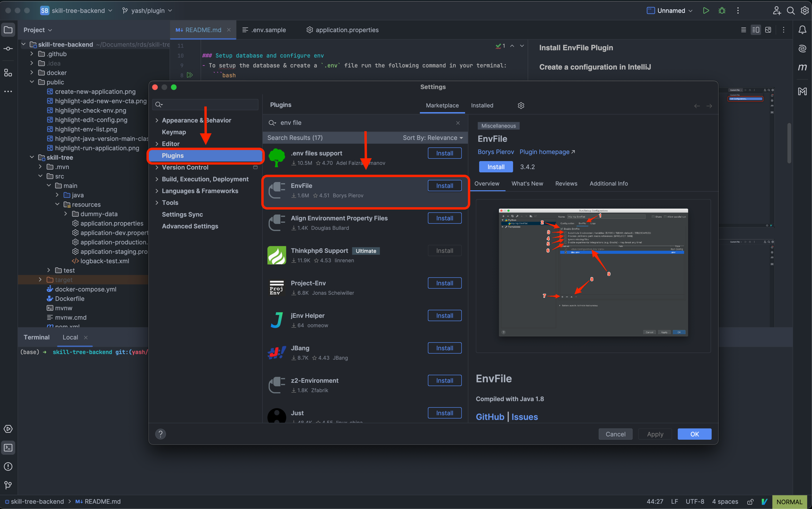Viewport: 812px width, 509px height.
Task: Open the Structure tool window
Action: pos(8,73)
